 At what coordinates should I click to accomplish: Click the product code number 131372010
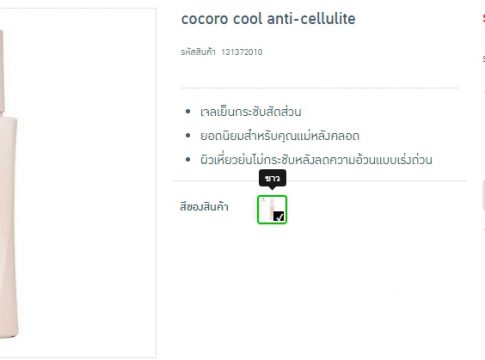[x=242, y=52]
